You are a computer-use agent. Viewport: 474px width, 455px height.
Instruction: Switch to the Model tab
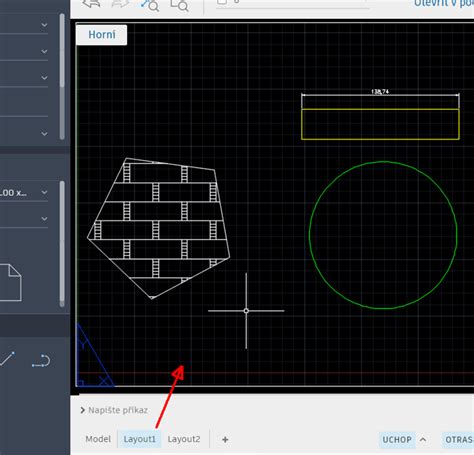coord(98,439)
